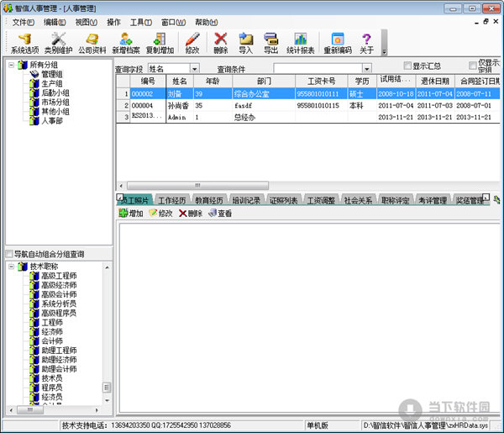Screen dimensions: 504x433
Task: Click the 导入 import icon
Action: [x=246, y=44]
